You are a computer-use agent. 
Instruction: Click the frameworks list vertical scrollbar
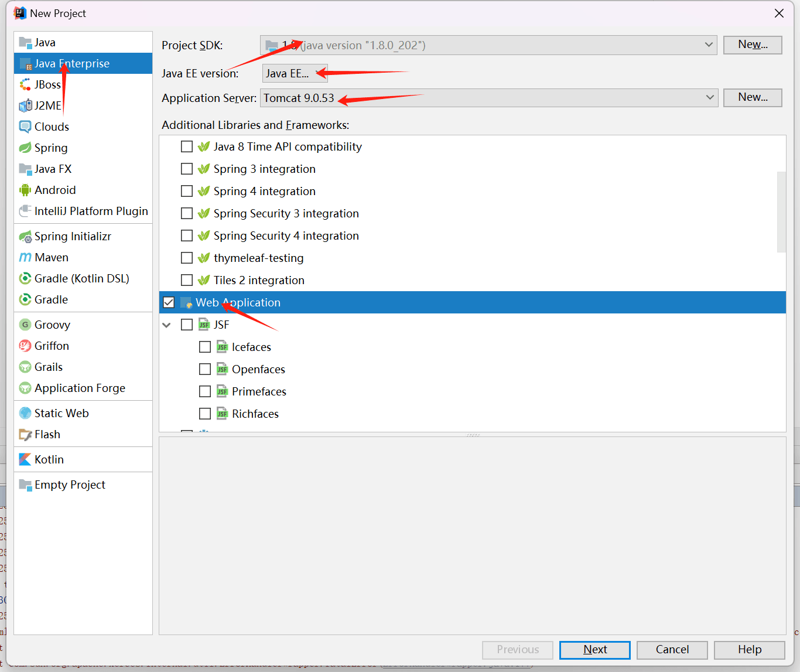[781, 212]
